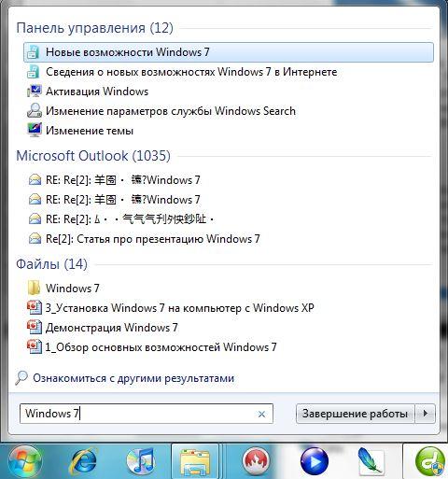
Task: Click PowerPoint icon of 3_Установка Windows 7 file
Action: point(35,308)
